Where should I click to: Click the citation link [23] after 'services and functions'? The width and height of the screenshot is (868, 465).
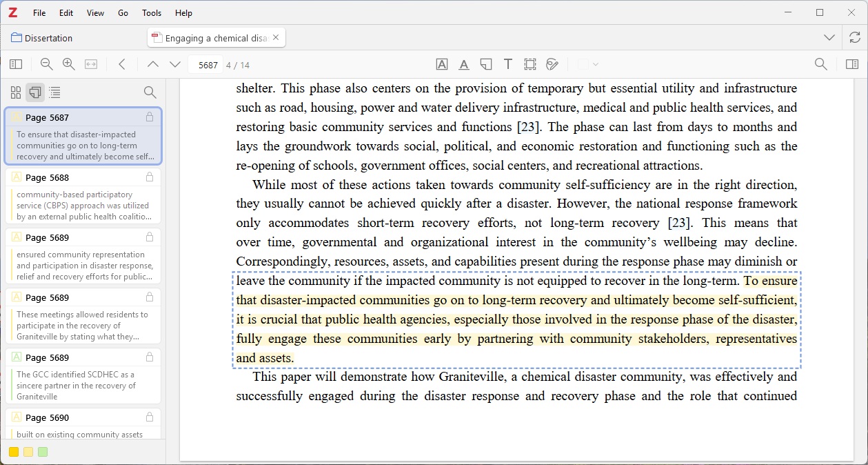(529, 127)
